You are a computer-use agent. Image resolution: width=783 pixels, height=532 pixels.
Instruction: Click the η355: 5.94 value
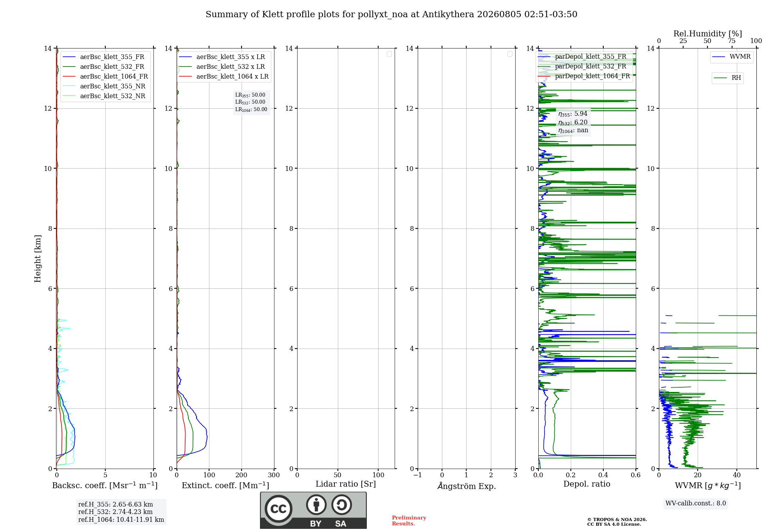tap(573, 114)
